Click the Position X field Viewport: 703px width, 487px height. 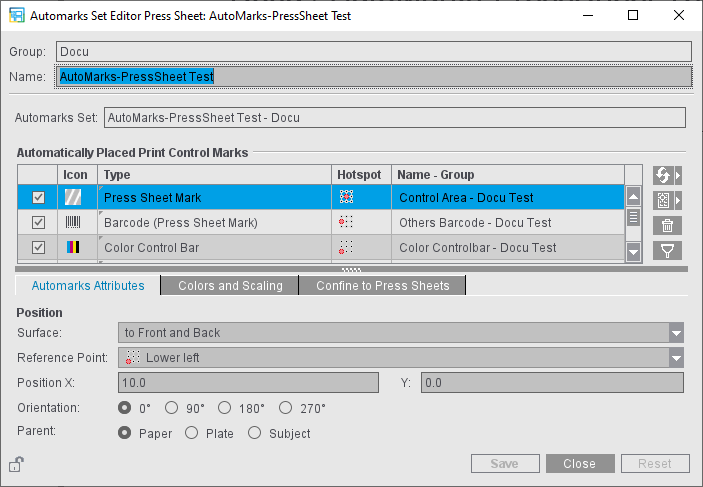tap(248, 383)
